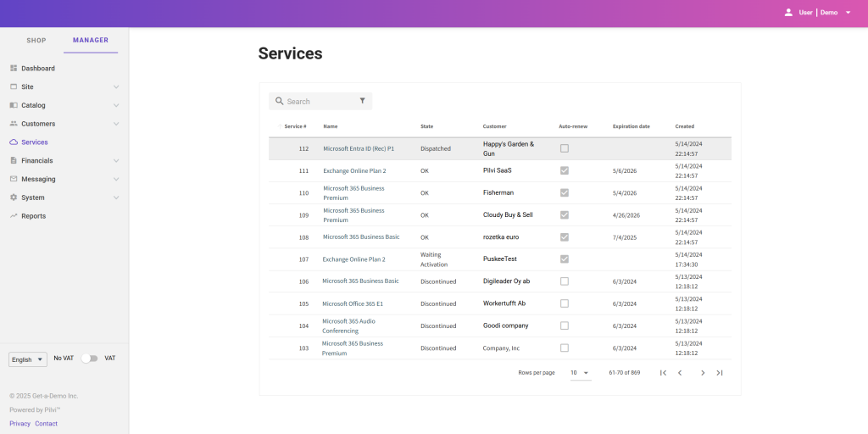Viewport: 868px width, 434px height.
Task: Tick auto-renew checkbox for Digileader Oy ab
Action: click(565, 281)
